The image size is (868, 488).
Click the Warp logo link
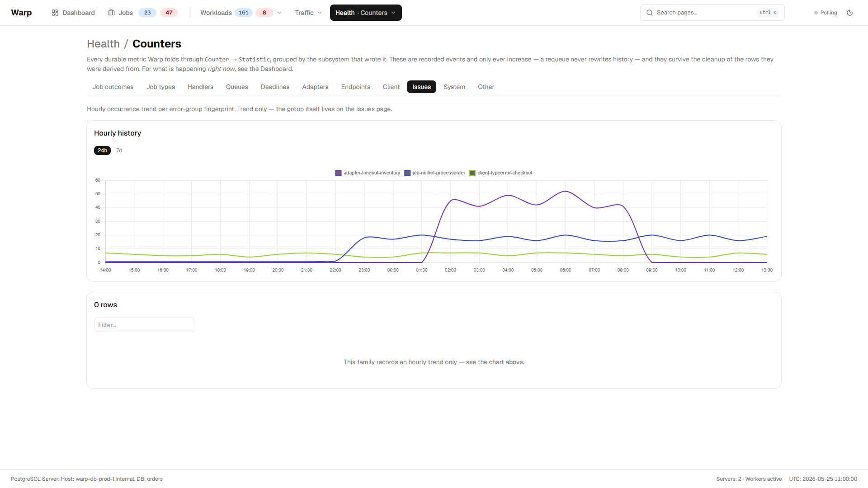(21, 13)
